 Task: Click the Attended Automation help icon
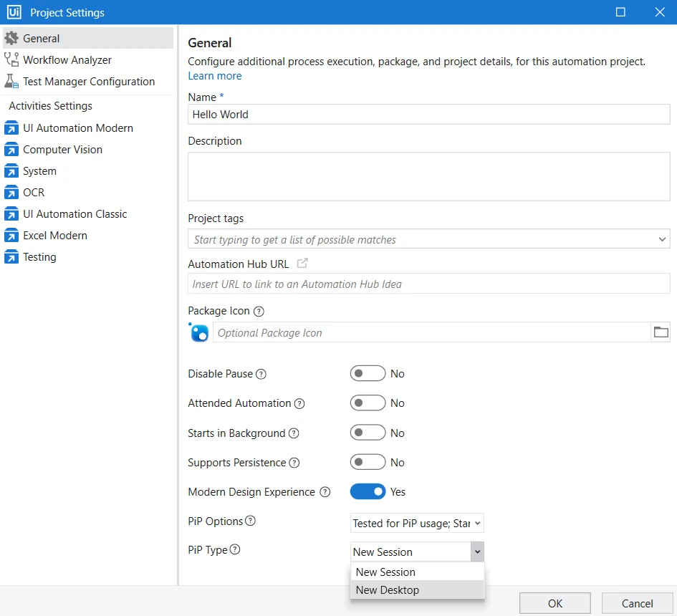coord(299,403)
